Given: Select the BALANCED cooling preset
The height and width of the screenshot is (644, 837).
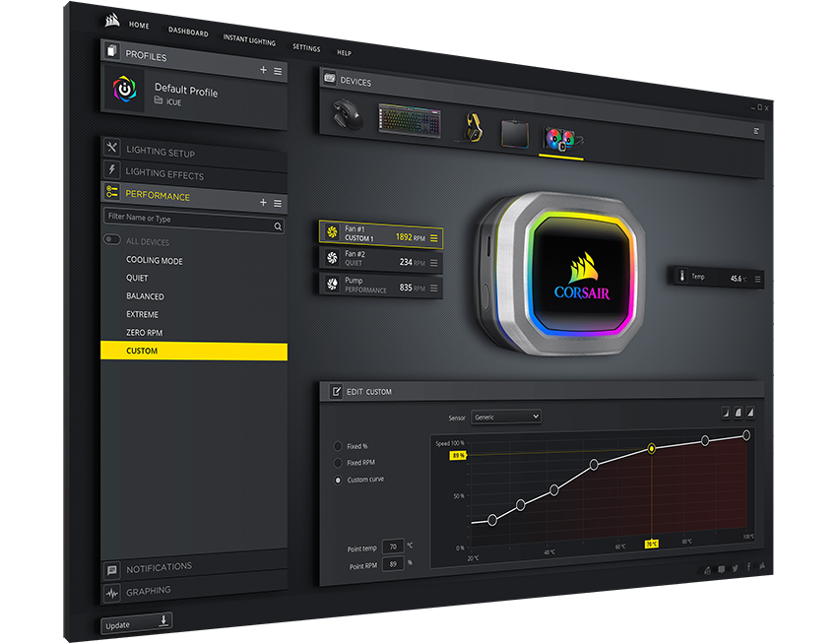Looking at the screenshot, I should 145,296.
